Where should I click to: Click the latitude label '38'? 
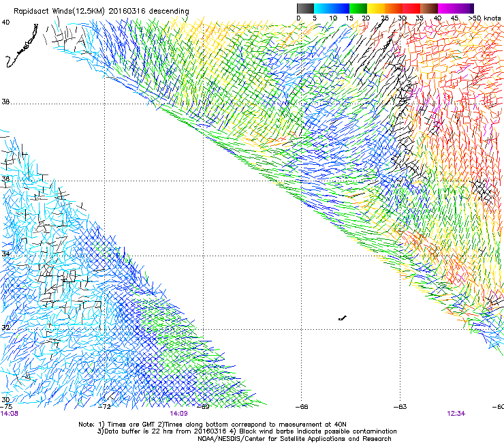(x=5, y=102)
